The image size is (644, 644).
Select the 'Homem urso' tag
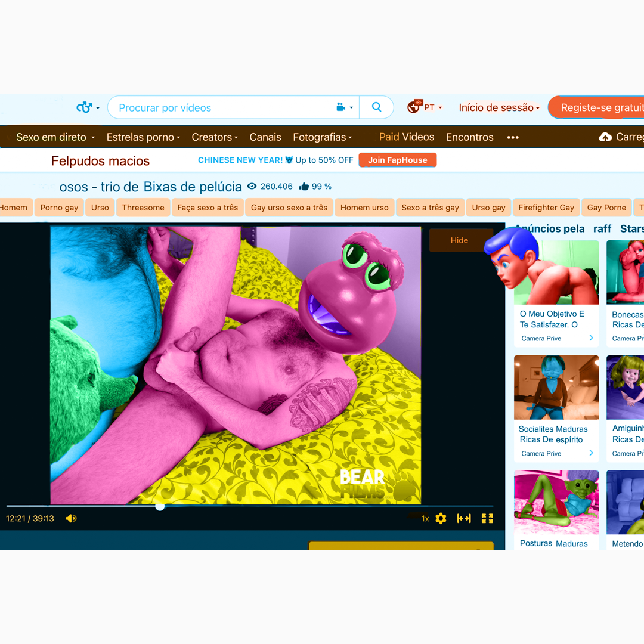pyautogui.click(x=364, y=208)
